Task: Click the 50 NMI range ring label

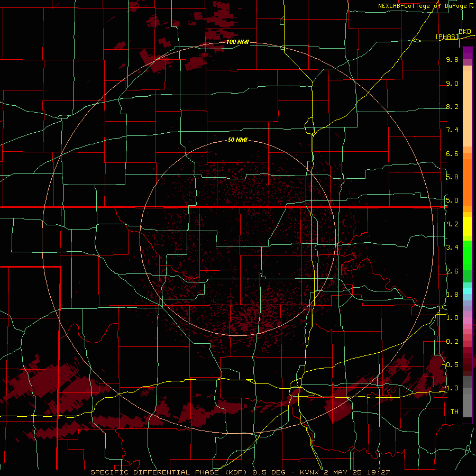Action: (x=237, y=140)
